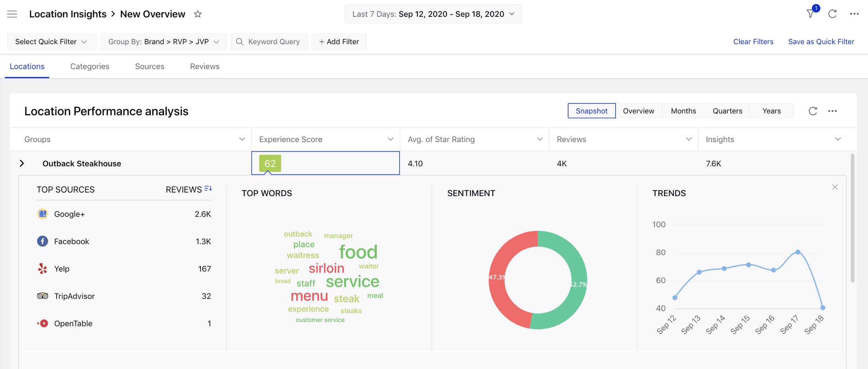
Task: Click the OpenTable source icon
Action: pyautogui.click(x=42, y=323)
